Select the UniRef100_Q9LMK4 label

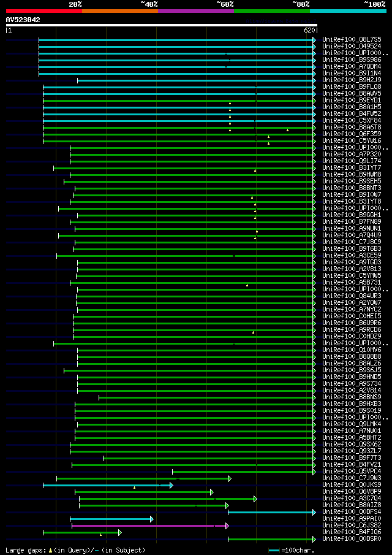(352, 424)
